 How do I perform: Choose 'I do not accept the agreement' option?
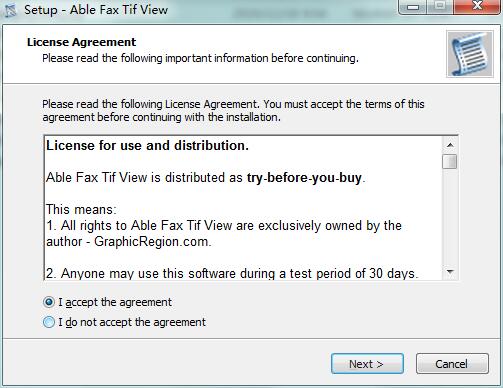(x=49, y=322)
